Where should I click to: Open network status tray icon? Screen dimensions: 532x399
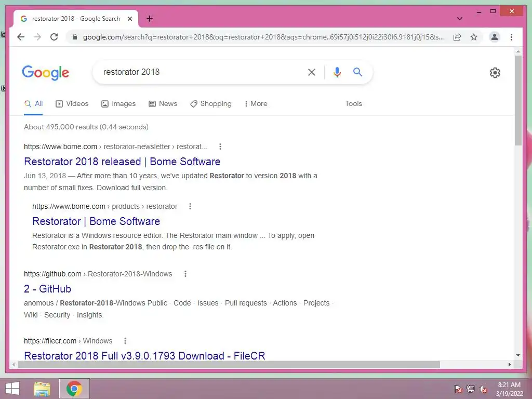[471, 389]
